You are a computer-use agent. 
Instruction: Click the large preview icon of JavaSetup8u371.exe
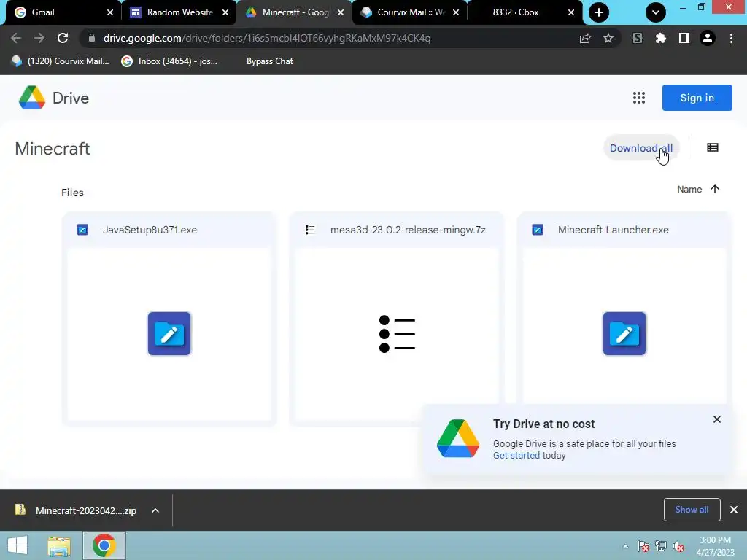[x=169, y=333]
